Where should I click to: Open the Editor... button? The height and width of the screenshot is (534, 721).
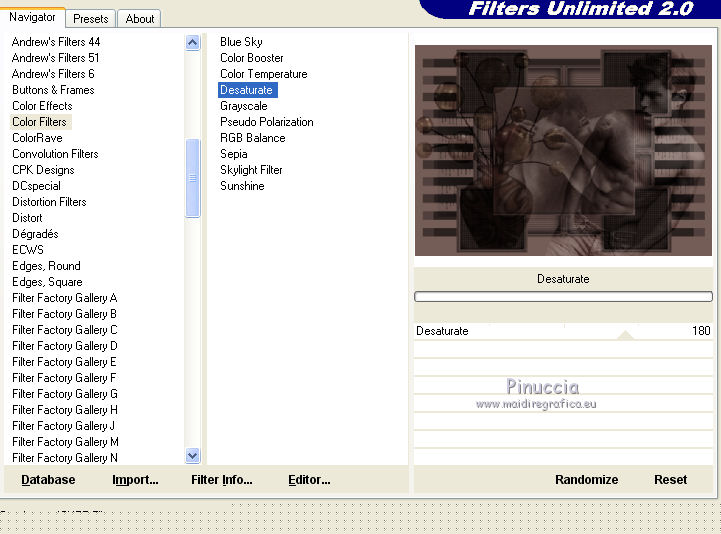click(x=309, y=480)
